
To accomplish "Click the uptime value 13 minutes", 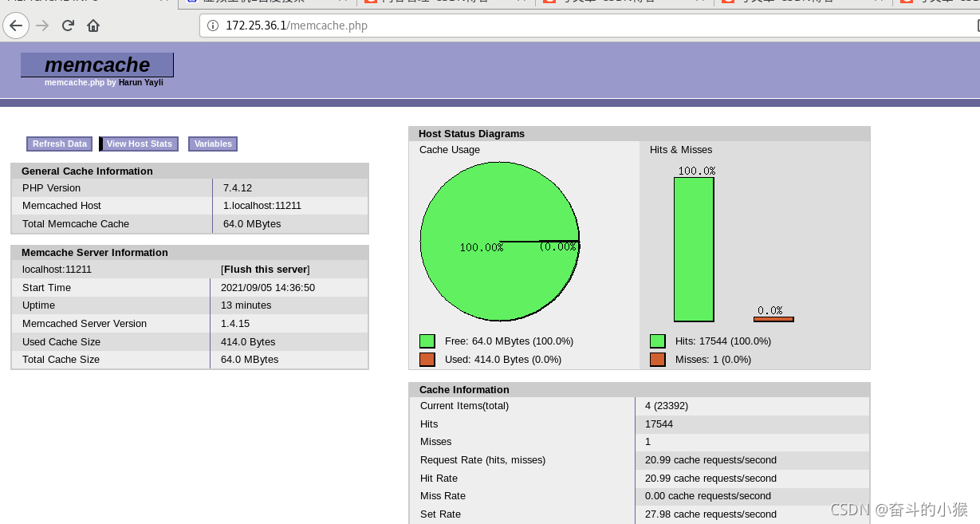I will pyautogui.click(x=246, y=305).
